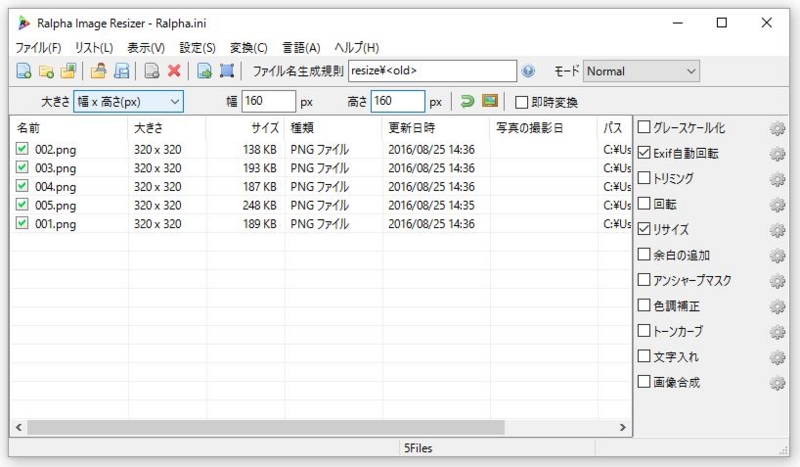The width and height of the screenshot is (800, 467).
Task: Open the 変換(C) menu
Action: pos(248,48)
